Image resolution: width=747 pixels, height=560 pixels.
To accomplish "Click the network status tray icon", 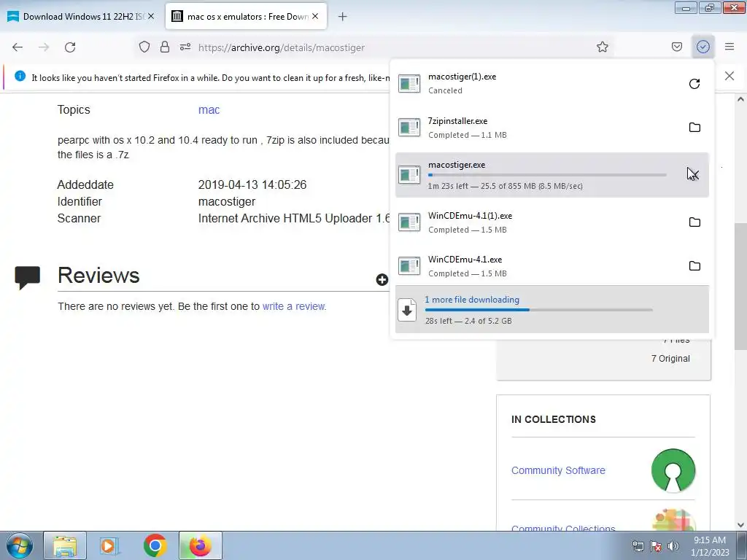I will [638, 546].
